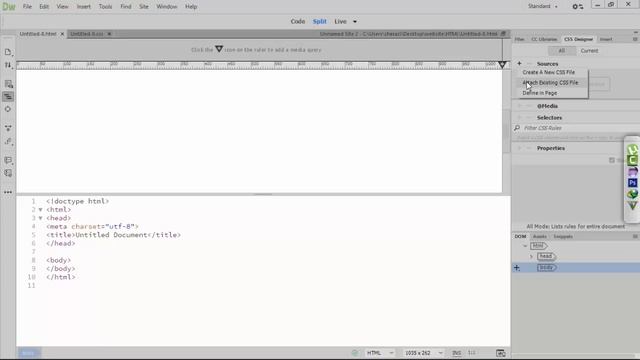Click media query triangle marker on ruler
This screenshot has height=360, width=640.
point(502,64)
